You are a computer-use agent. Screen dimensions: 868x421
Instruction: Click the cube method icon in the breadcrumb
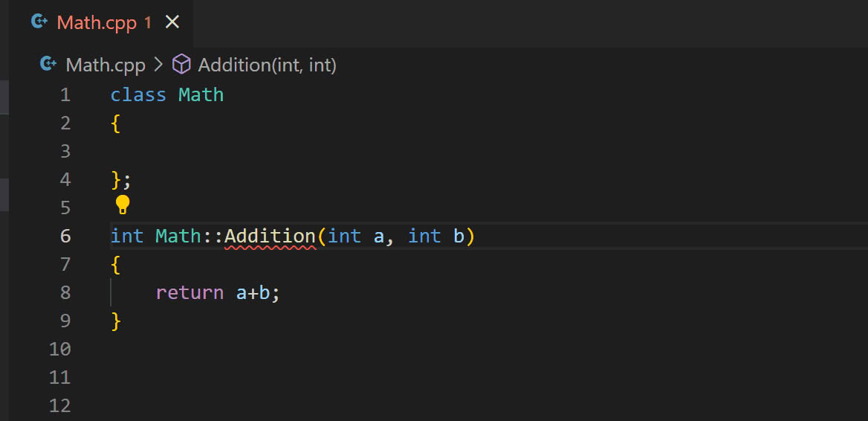[x=181, y=65]
